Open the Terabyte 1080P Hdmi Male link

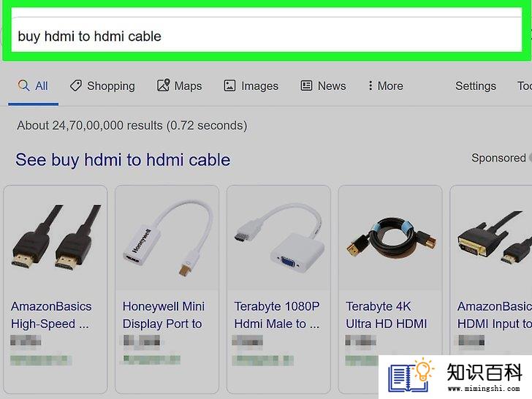click(276, 315)
